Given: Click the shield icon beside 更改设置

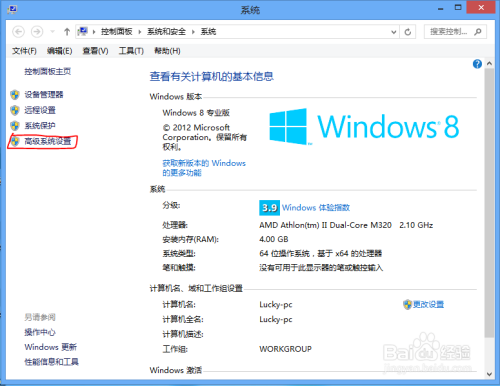Looking at the screenshot, I should (x=407, y=304).
